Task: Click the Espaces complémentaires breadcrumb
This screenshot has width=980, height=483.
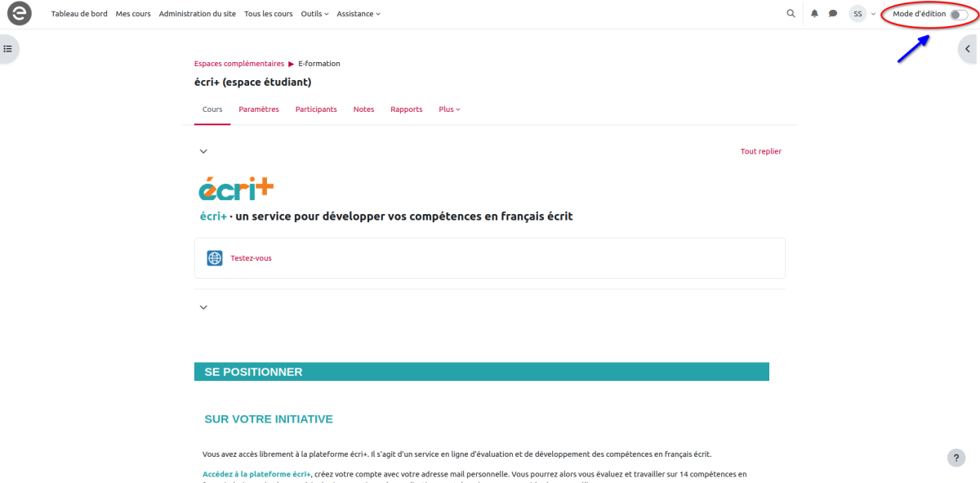Action: tap(238, 64)
